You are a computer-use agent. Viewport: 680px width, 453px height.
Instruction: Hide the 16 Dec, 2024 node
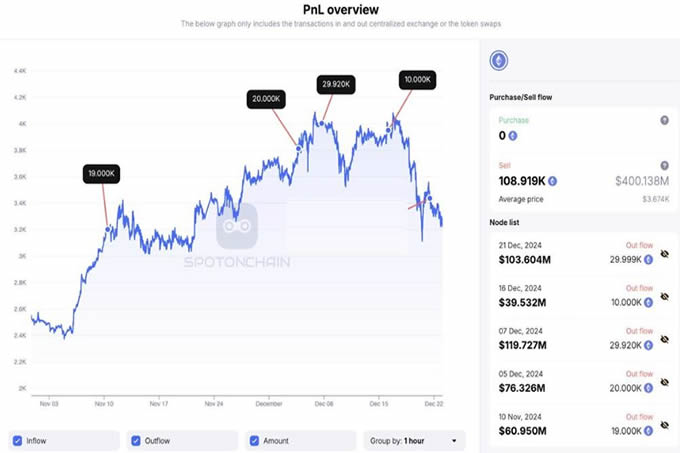point(664,297)
